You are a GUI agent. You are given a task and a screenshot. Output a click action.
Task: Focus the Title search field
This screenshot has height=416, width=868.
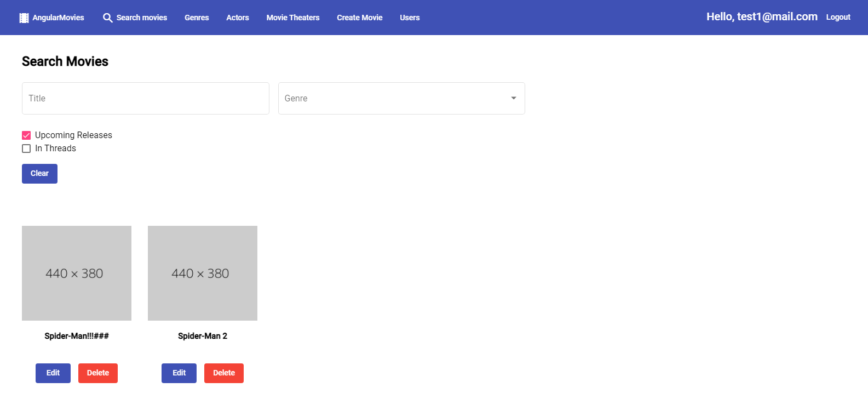pyautogui.click(x=146, y=98)
